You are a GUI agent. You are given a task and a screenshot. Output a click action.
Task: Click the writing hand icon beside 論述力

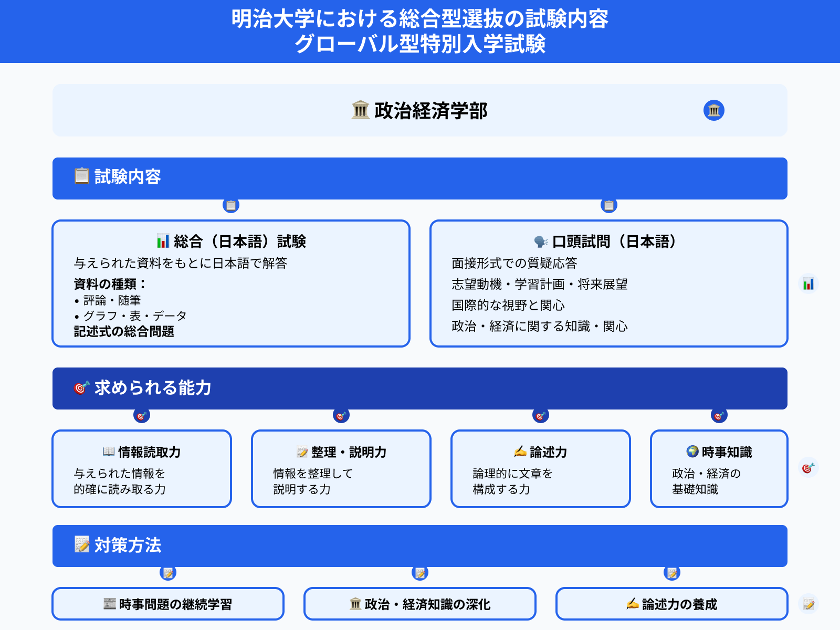coord(520,451)
